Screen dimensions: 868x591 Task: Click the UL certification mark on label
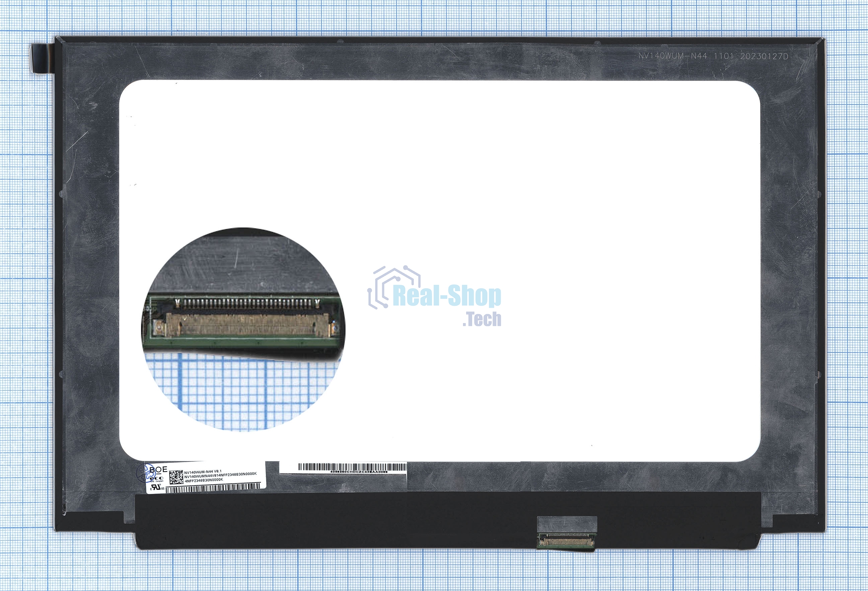point(156,487)
